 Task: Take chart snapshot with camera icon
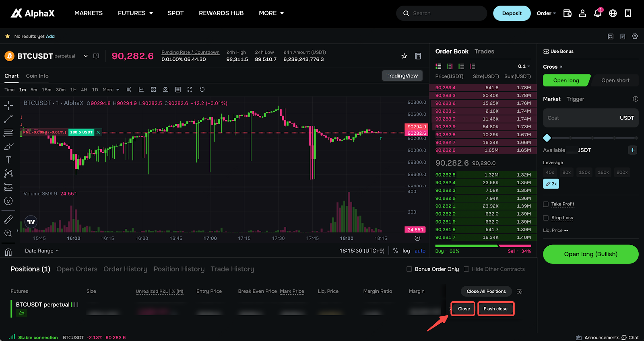165,89
